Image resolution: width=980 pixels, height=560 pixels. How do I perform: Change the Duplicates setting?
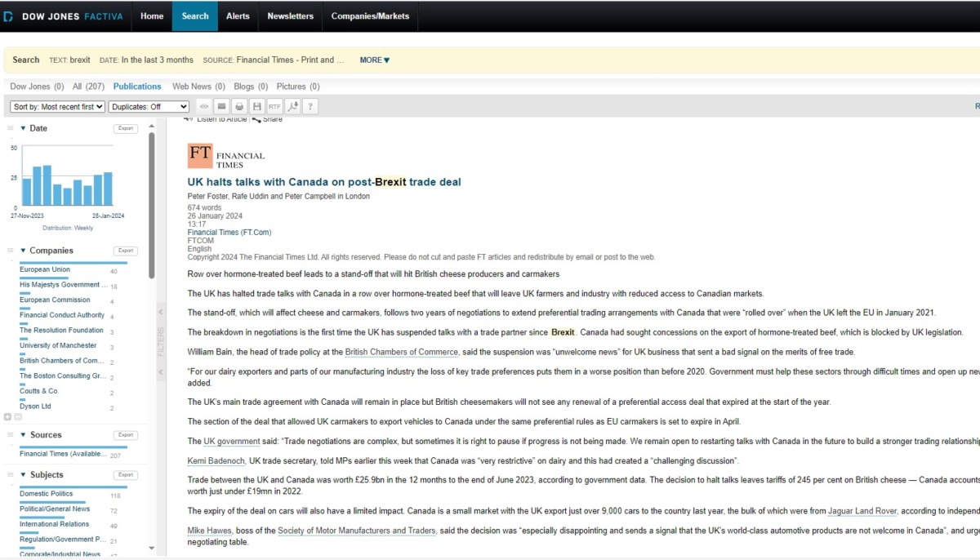pos(148,106)
